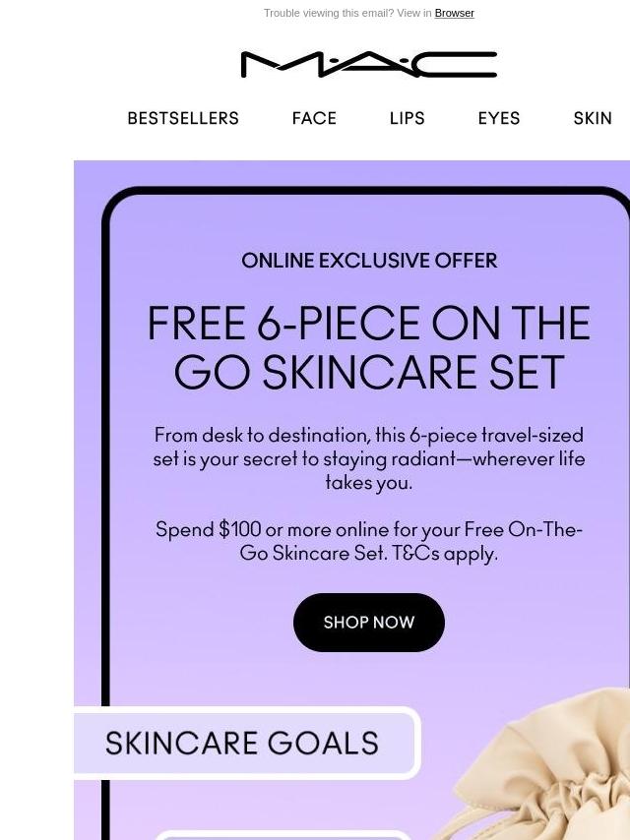Click the MAC logo

pos(369,64)
